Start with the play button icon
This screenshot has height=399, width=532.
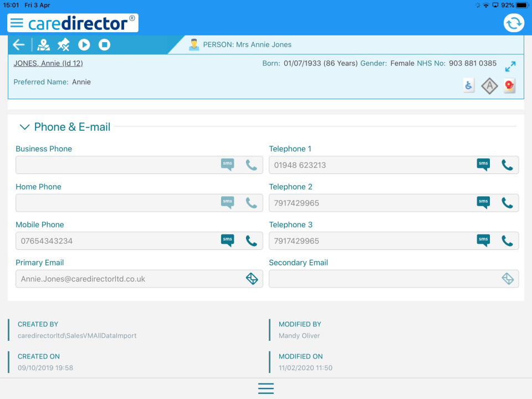coord(84,45)
